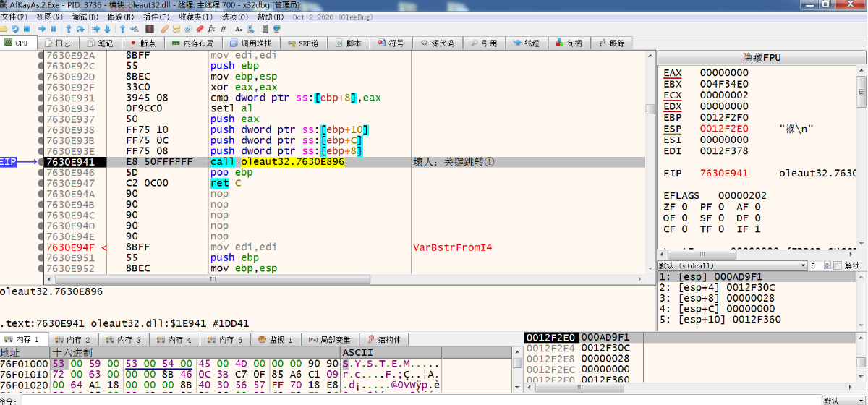Open the 跟踪(N) menu

pyautogui.click(x=121, y=16)
